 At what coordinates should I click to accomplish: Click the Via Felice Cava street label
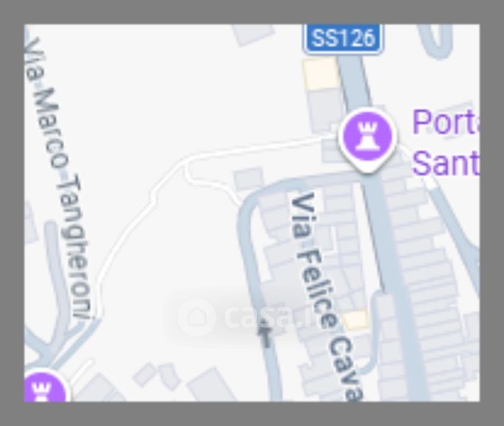click(x=327, y=297)
